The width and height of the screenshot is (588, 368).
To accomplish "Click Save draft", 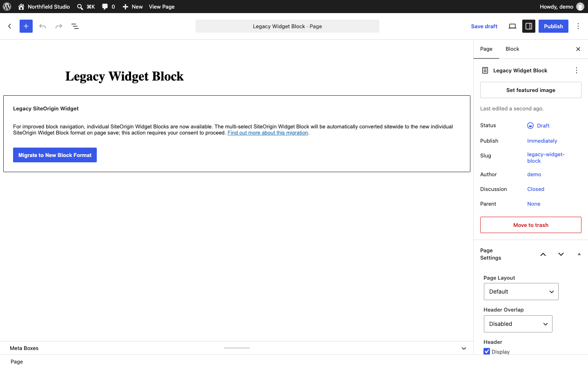I will pyautogui.click(x=484, y=26).
